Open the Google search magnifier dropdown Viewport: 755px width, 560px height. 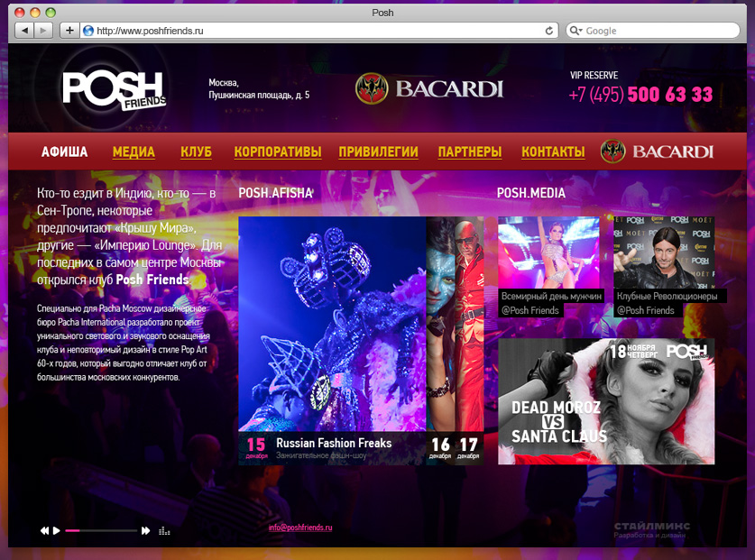click(577, 31)
